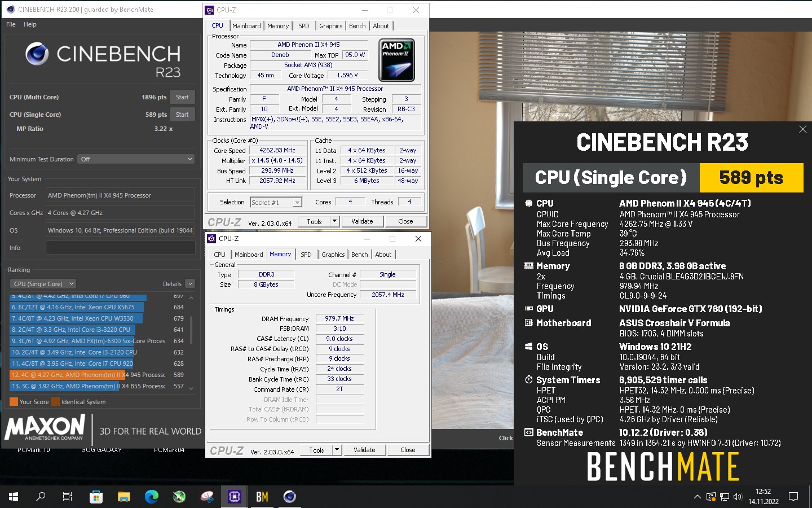This screenshot has height=508, width=812.
Task: Open About tab in CPU-Z memory window
Action: tap(383, 255)
